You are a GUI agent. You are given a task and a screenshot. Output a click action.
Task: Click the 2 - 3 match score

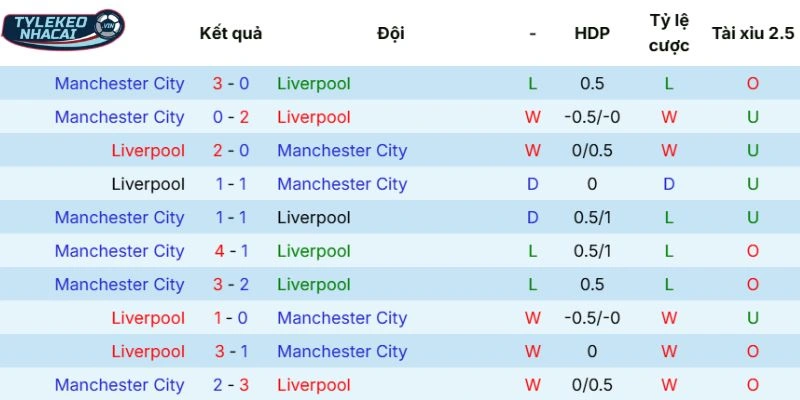coord(231,385)
